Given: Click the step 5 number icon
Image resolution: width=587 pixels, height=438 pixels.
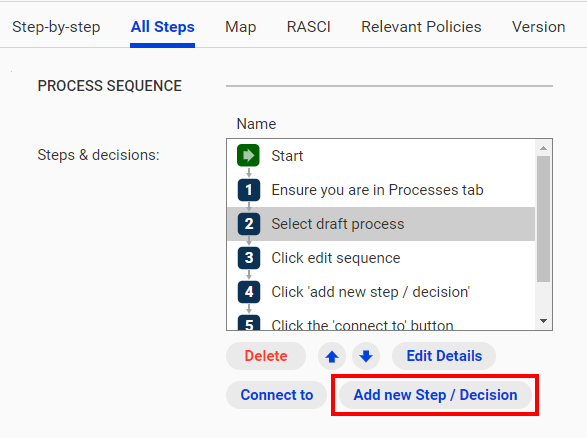Looking at the screenshot, I should [x=249, y=323].
